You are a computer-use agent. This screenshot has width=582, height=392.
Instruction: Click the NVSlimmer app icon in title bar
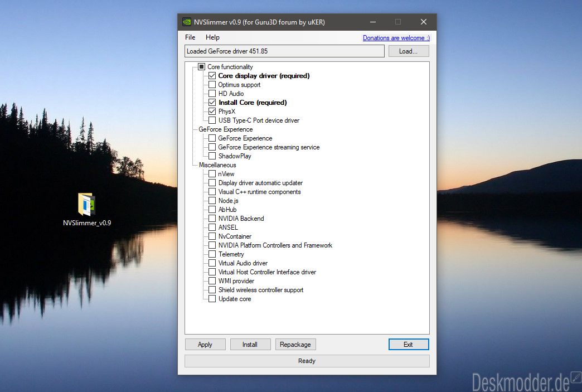(187, 22)
